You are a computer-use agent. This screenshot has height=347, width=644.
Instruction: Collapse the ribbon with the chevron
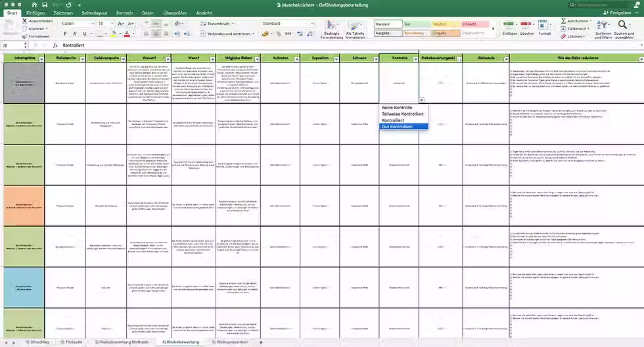637,12
